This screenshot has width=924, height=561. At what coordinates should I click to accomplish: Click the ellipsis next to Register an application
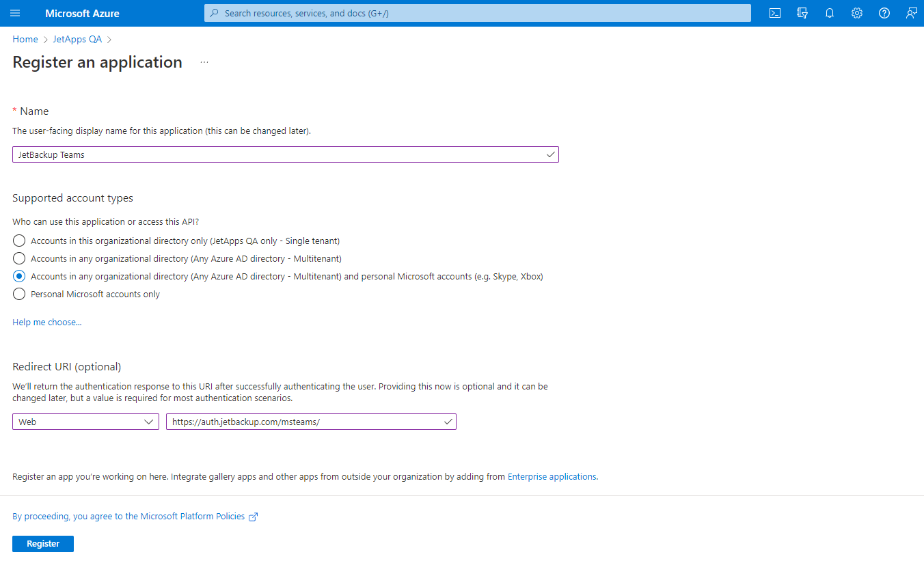click(204, 62)
